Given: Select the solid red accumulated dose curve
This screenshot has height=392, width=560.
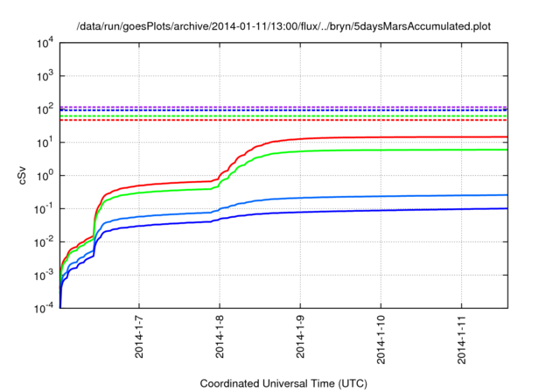Looking at the screenshot, I should (x=394, y=137).
